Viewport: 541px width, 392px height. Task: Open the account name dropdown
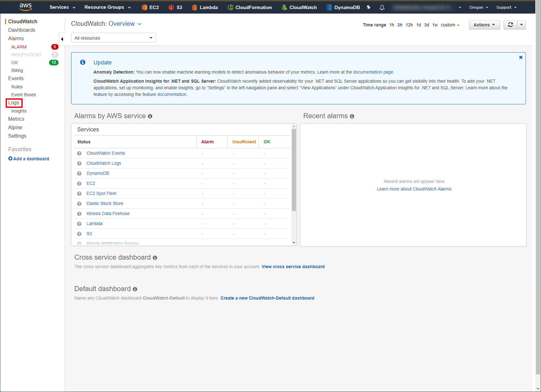[x=426, y=7]
